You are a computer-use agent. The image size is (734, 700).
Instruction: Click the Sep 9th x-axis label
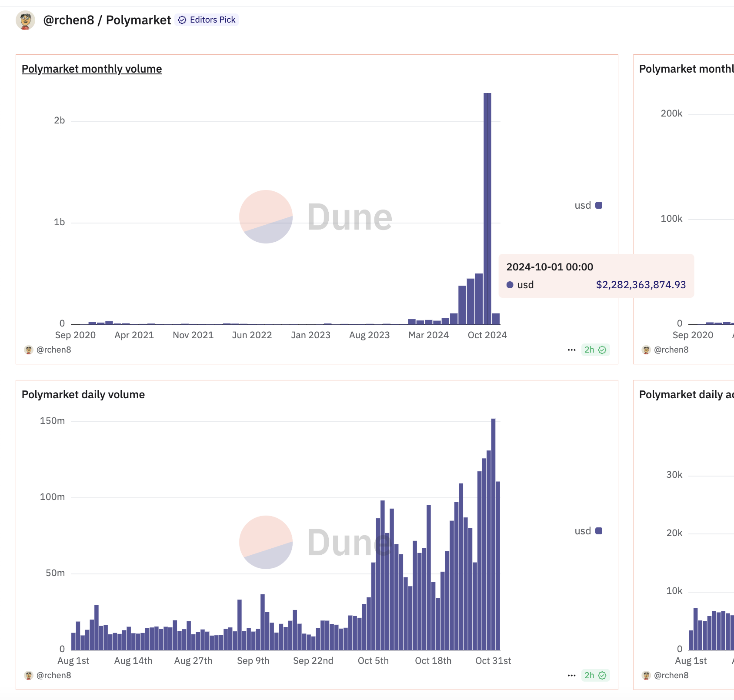click(253, 661)
